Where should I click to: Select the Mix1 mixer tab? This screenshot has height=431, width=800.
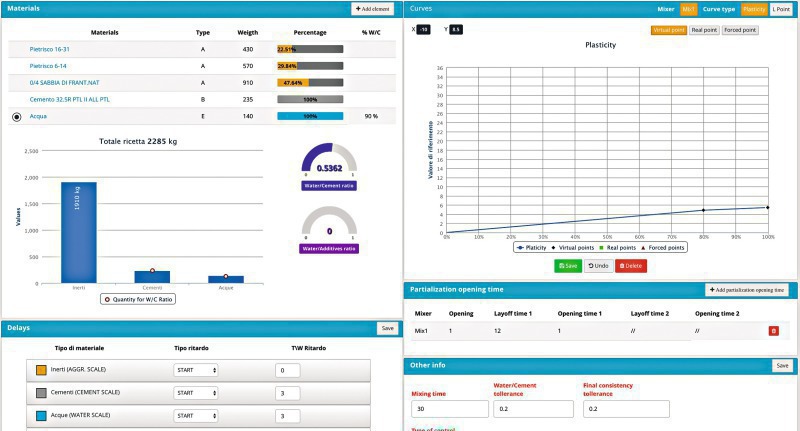coord(688,9)
